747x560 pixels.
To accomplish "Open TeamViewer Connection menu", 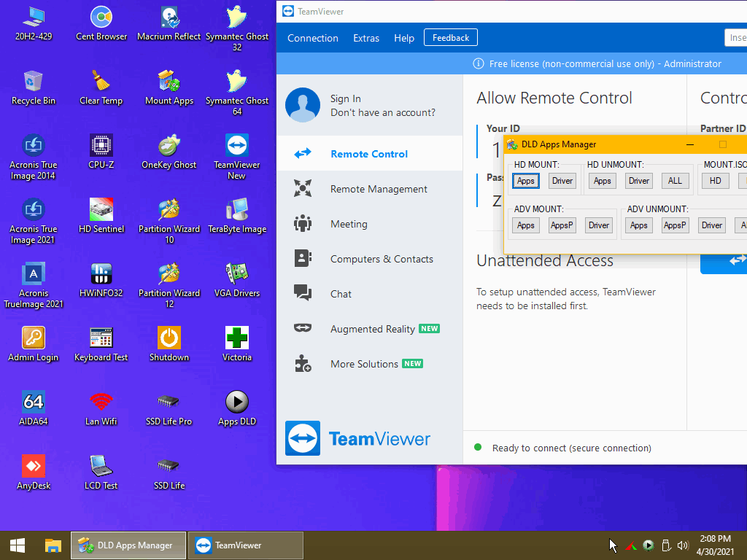I will click(x=312, y=38).
